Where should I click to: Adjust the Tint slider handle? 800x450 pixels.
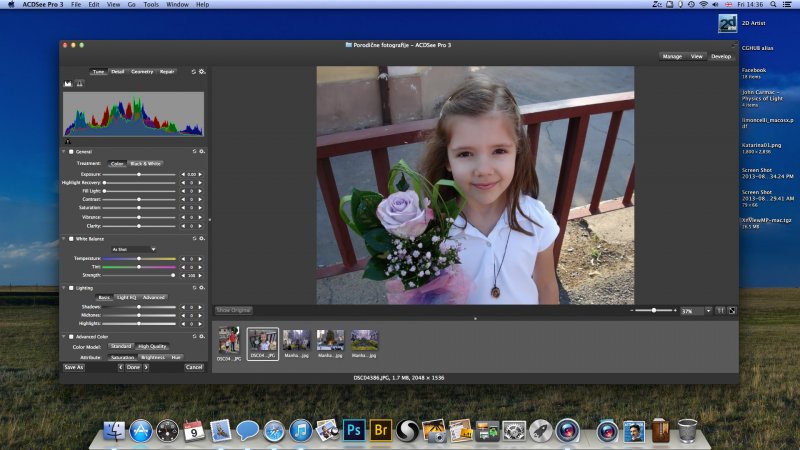(139, 267)
